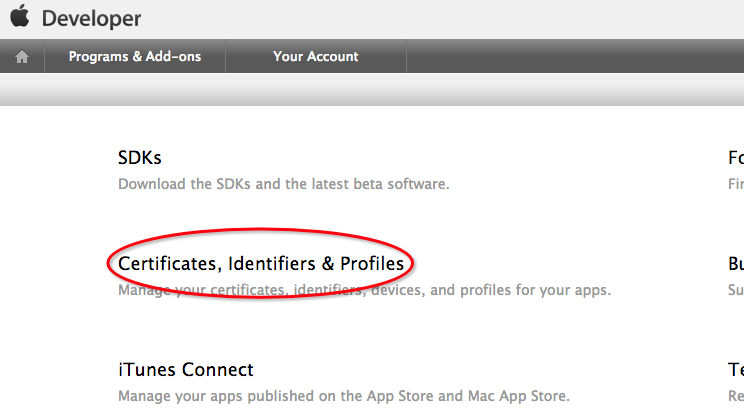Image resolution: width=744 pixels, height=411 pixels.
Task: Click the "Manage your apps published" description
Action: pos(343,396)
